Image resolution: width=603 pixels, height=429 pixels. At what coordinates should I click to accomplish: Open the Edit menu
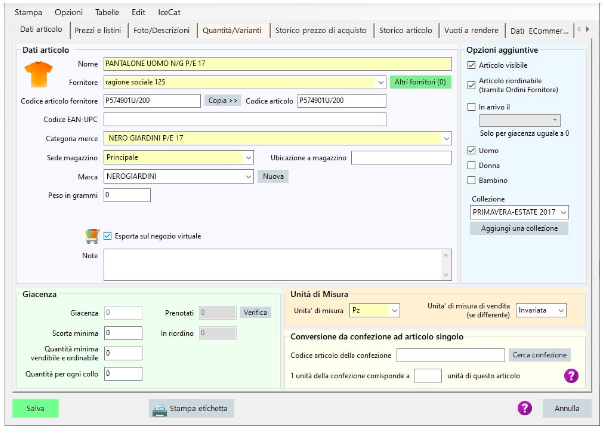coord(138,12)
